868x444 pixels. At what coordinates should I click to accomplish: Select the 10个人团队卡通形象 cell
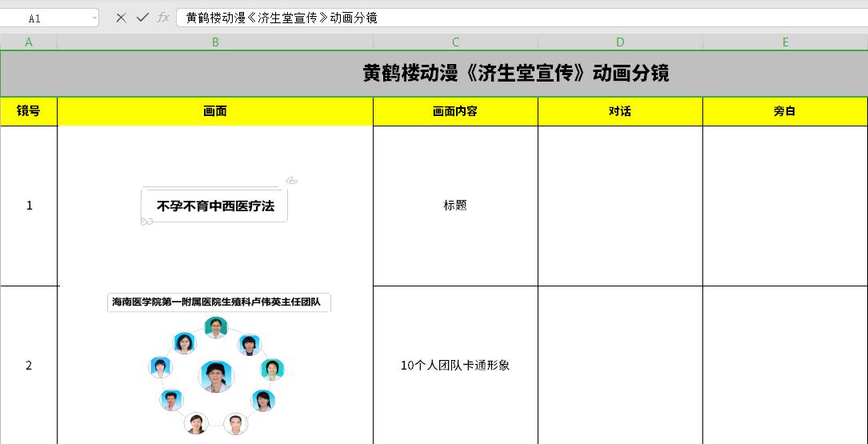(x=455, y=366)
